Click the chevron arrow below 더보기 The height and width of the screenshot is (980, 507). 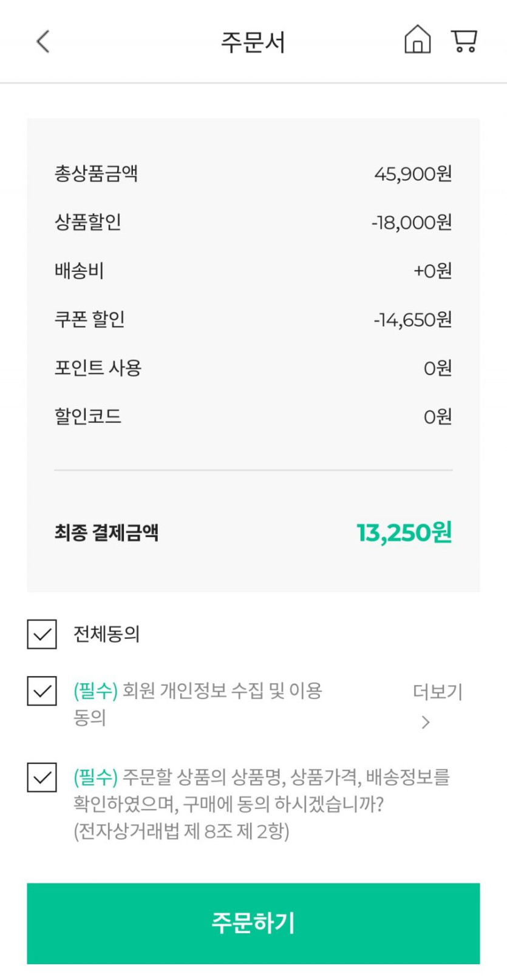coord(426,722)
